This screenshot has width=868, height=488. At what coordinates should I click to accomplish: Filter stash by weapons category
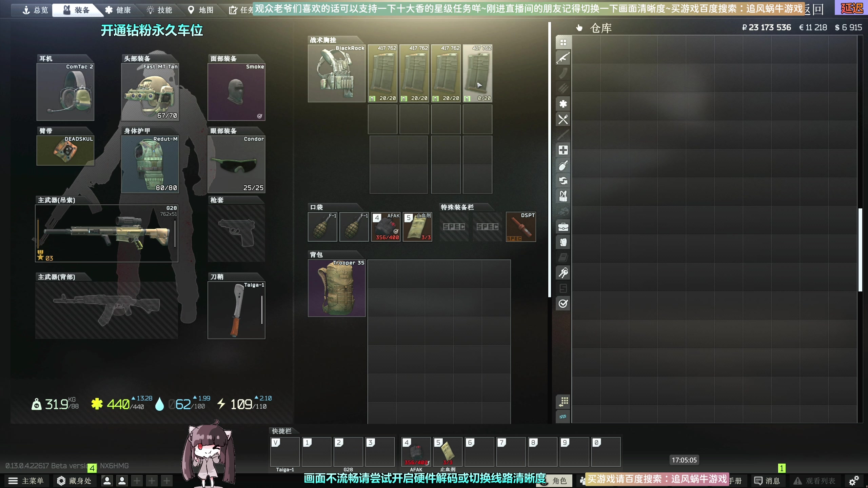pyautogui.click(x=563, y=58)
